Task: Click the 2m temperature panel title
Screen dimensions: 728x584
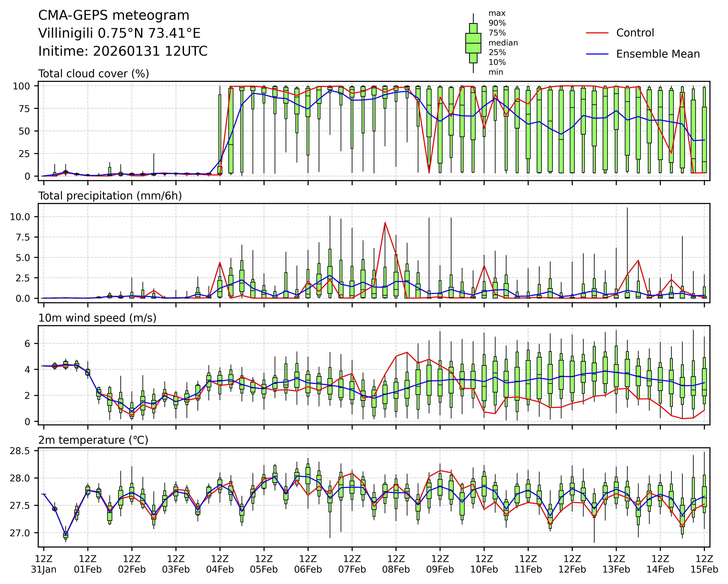Action: (x=93, y=440)
